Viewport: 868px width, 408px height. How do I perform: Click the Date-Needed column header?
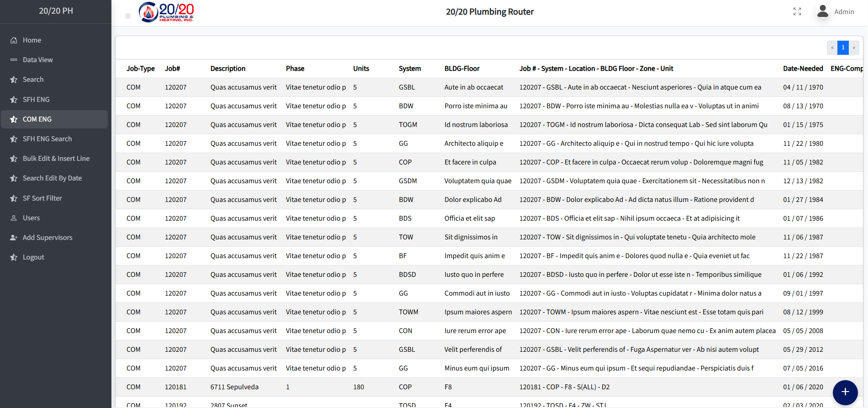coord(803,69)
